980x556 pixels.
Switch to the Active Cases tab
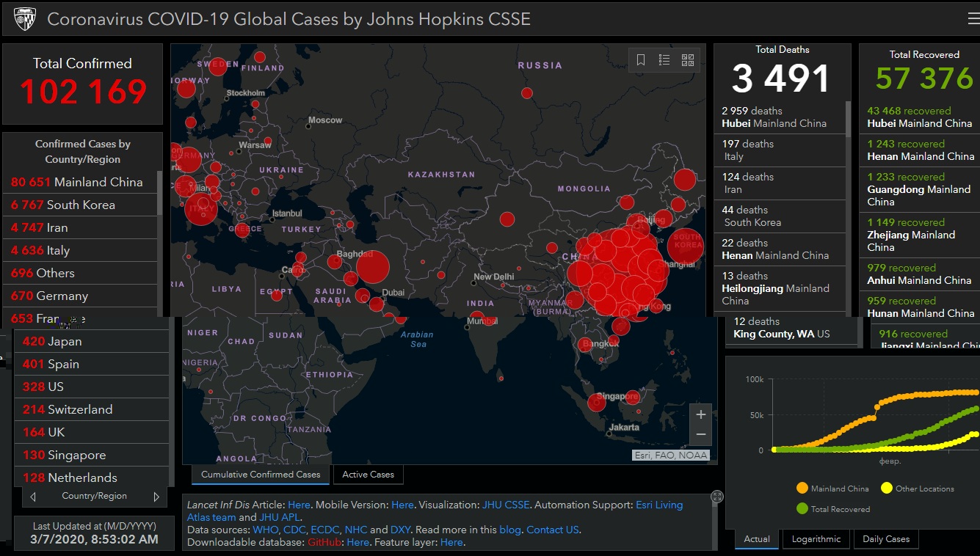pyautogui.click(x=368, y=475)
